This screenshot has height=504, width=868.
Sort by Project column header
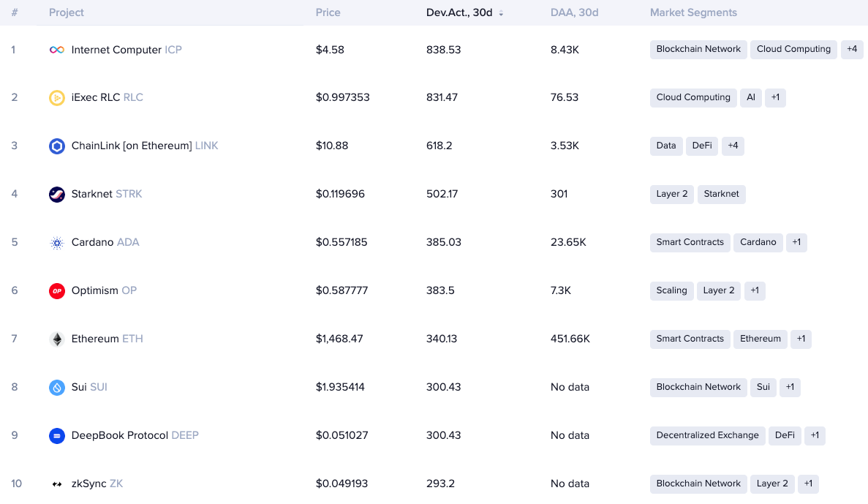[x=67, y=12]
